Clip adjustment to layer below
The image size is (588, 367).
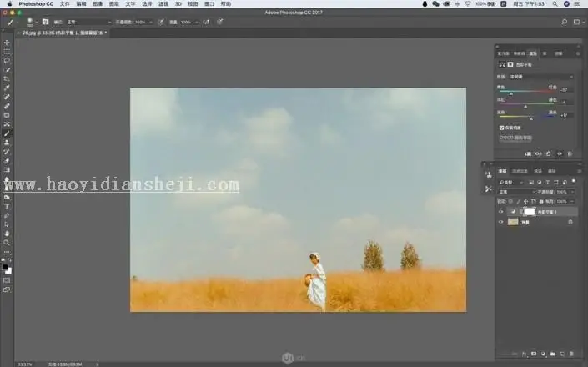(529, 154)
